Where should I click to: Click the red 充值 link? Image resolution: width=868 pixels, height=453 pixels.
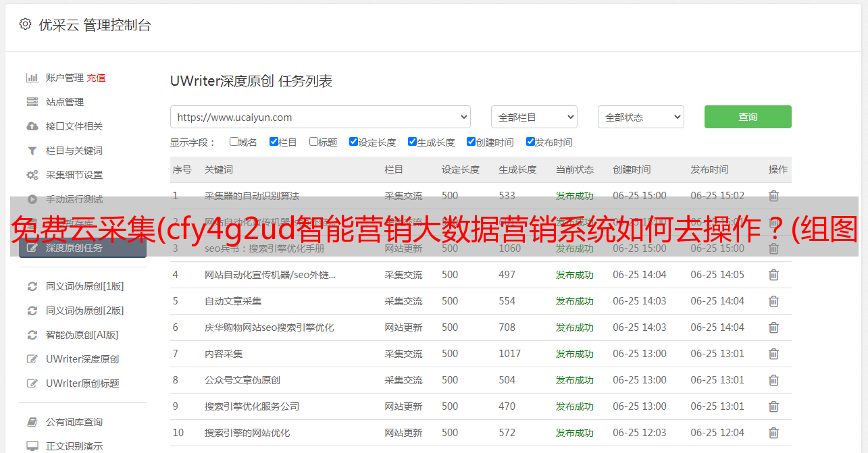coord(96,78)
